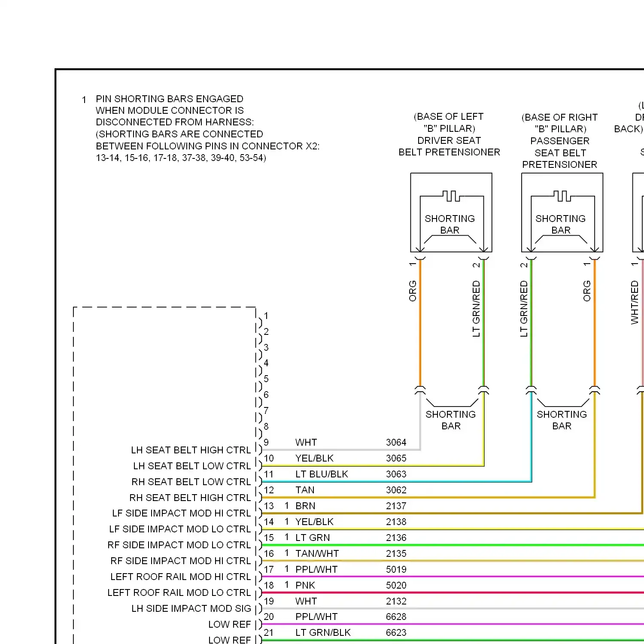Image resolution: width=644 pixels, height=644 pixels.
Task: Click the 'LOW REF' label on pin 20
Action: 230,624
